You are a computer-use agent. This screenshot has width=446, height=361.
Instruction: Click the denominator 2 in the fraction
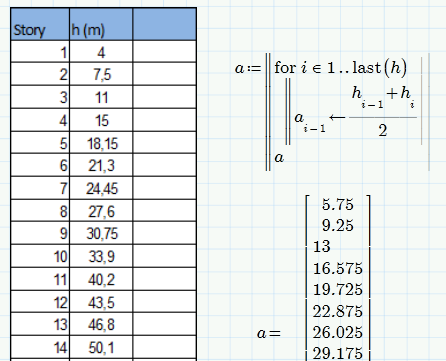(383, 130)
